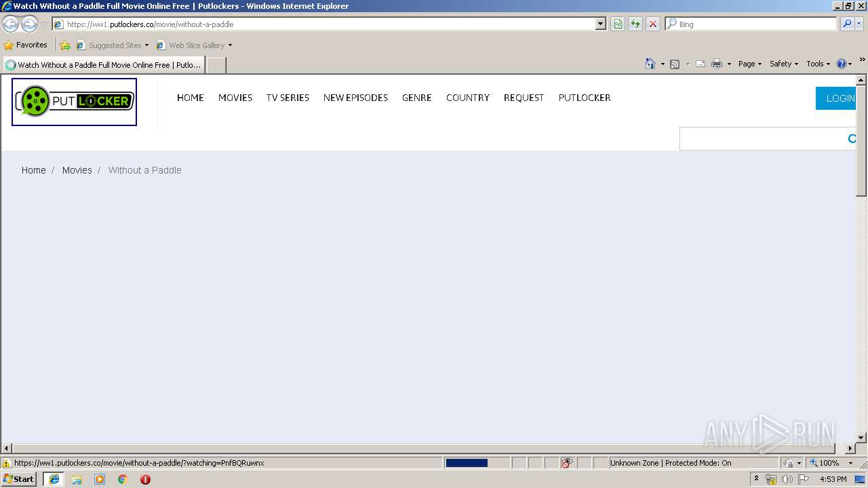This screenshot has width=868, height=488.
Task: Open MOVIES in site navigation
Action: pyautogui.click(x=235, y=98)
